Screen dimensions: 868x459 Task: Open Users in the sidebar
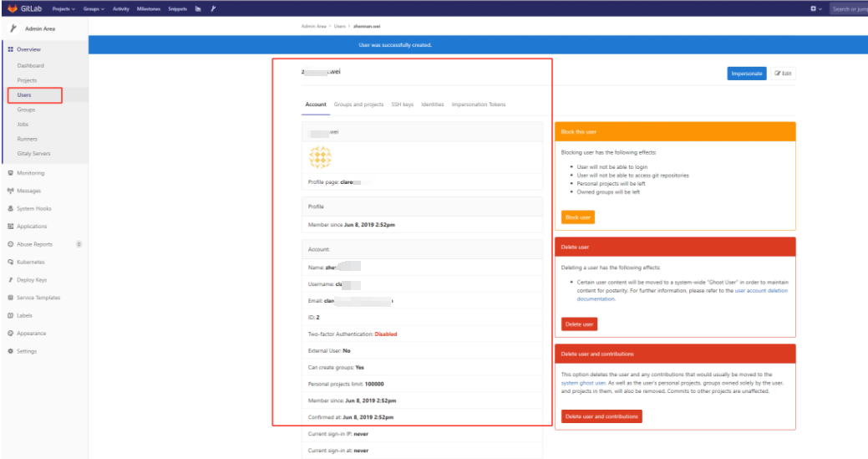(x=23, y=94)
